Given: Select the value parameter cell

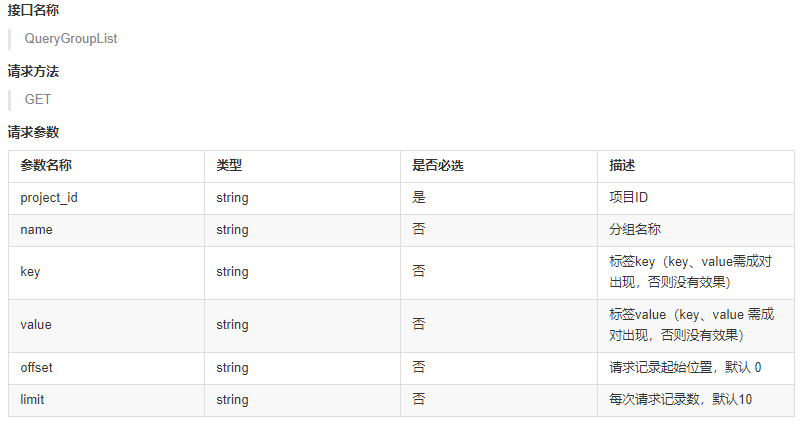Looking at the screenshot, I should click(36, 325).
